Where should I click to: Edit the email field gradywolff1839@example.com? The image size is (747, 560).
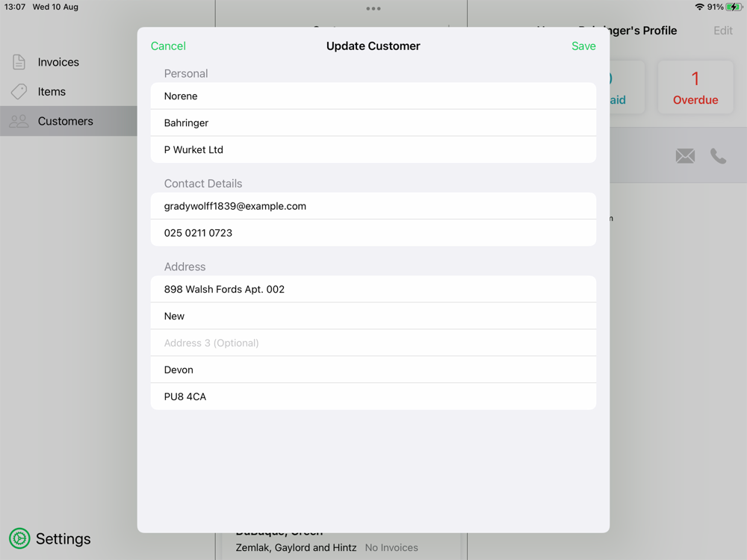(373, 206)
